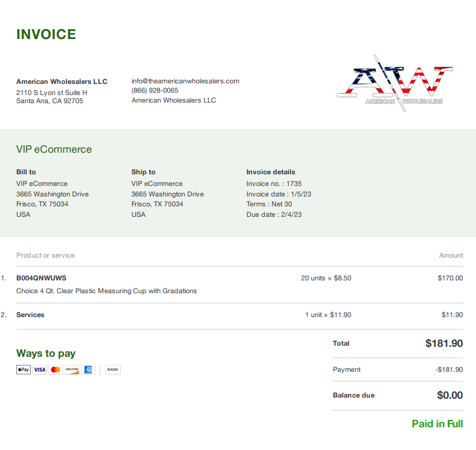Click the Paid in Full status text
The height and width of the screenshot is (450, 476).
(438, 424)
